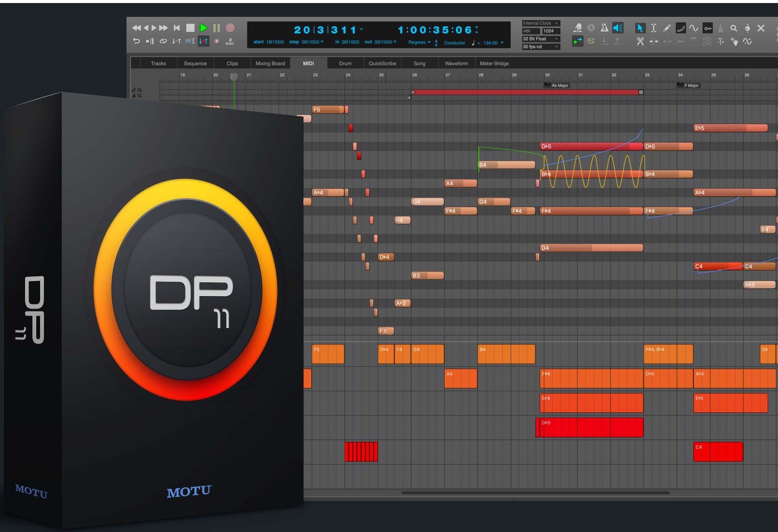Expand the 30 fps nd frame rate menu
Screen dimensions: 778x532
541,47
